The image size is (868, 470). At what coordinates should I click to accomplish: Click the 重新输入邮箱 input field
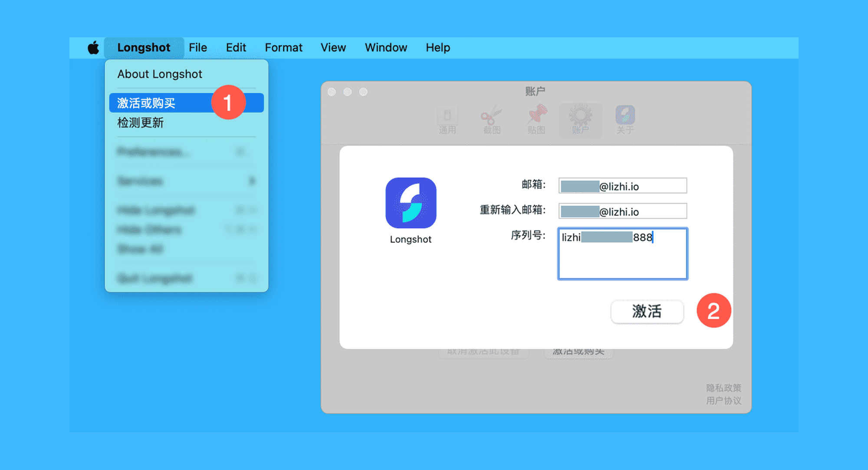click(x=623, y=211)
